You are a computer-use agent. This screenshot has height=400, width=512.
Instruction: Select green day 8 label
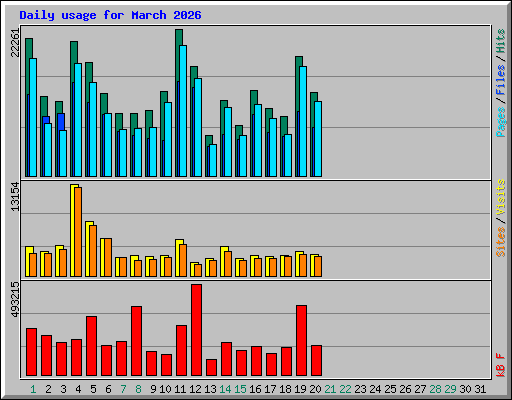coord(138,389)
